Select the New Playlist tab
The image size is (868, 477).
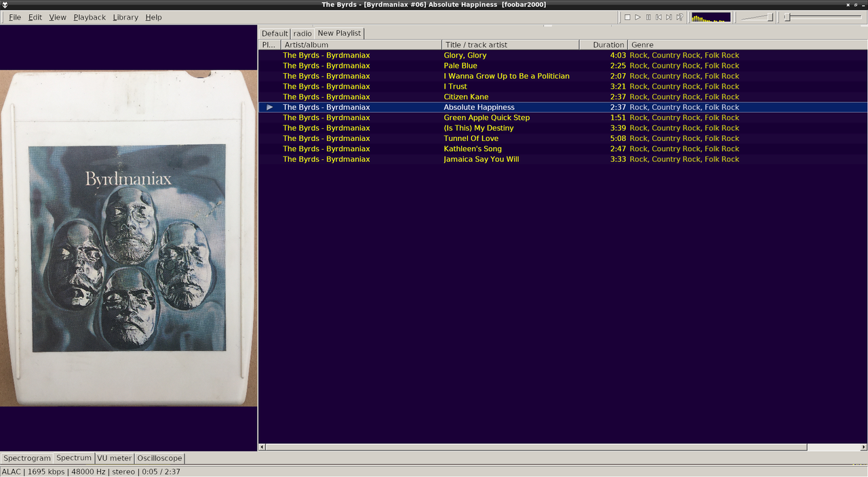(x=339, y=33)
